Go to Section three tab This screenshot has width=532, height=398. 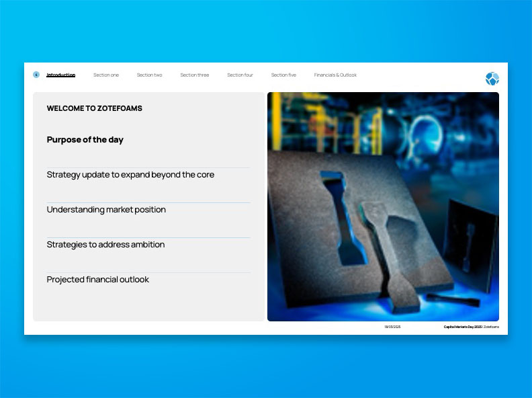195,75
